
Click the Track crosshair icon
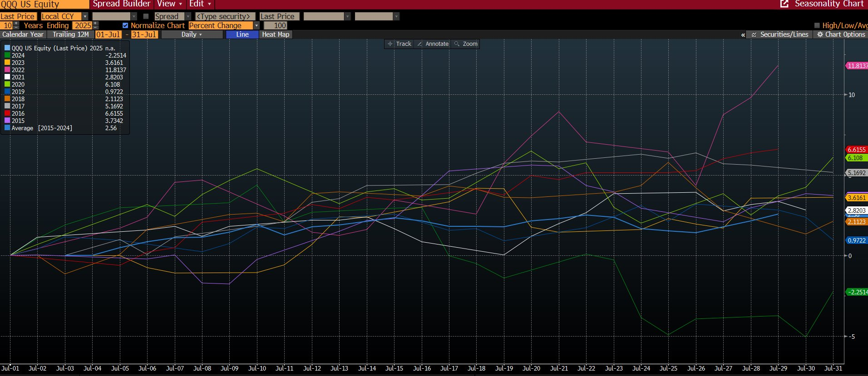(390, 44)
